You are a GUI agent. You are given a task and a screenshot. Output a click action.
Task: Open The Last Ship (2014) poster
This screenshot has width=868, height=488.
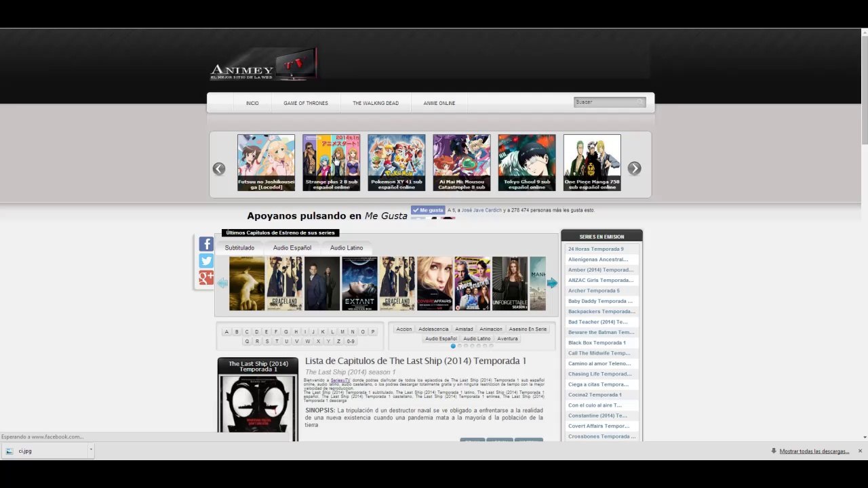(258, 409)
